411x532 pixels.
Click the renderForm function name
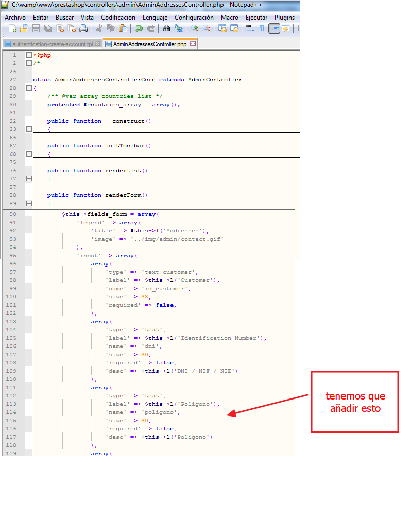click(x=123, y=195)
